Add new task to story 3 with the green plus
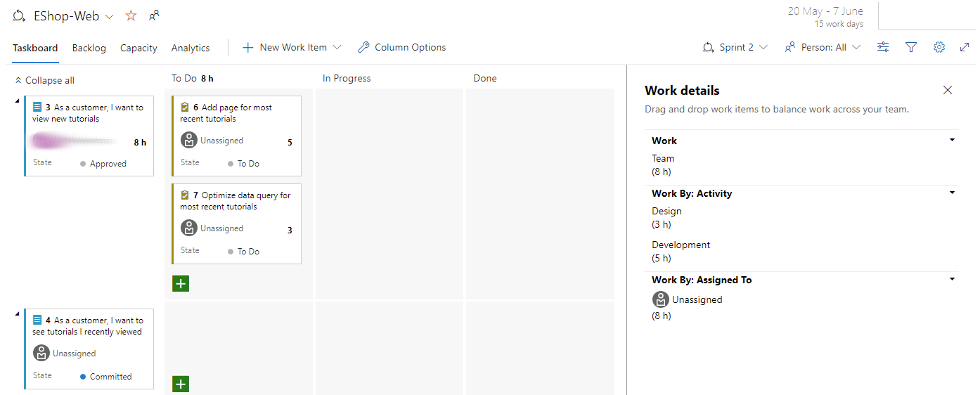The image size is (980, 395). click(x=181, y=283)
